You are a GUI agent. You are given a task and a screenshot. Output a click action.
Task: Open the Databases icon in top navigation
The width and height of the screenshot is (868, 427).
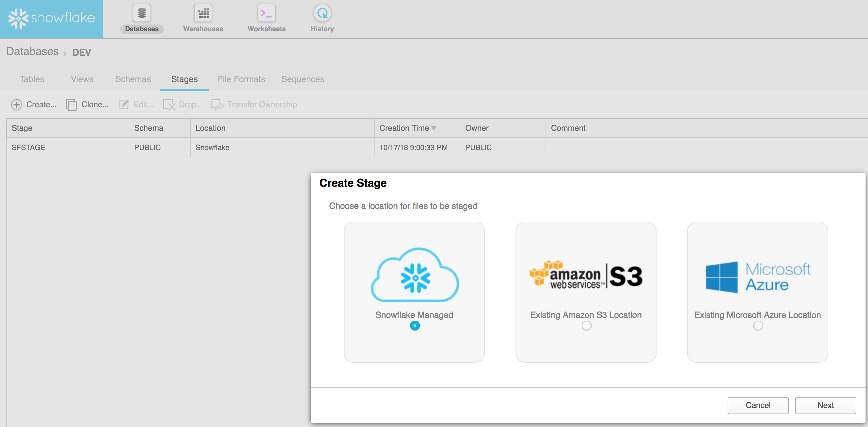[142, 13]
